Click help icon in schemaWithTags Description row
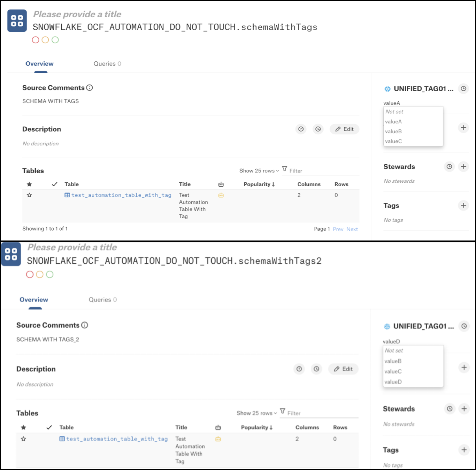 click(x=301, y=129)
